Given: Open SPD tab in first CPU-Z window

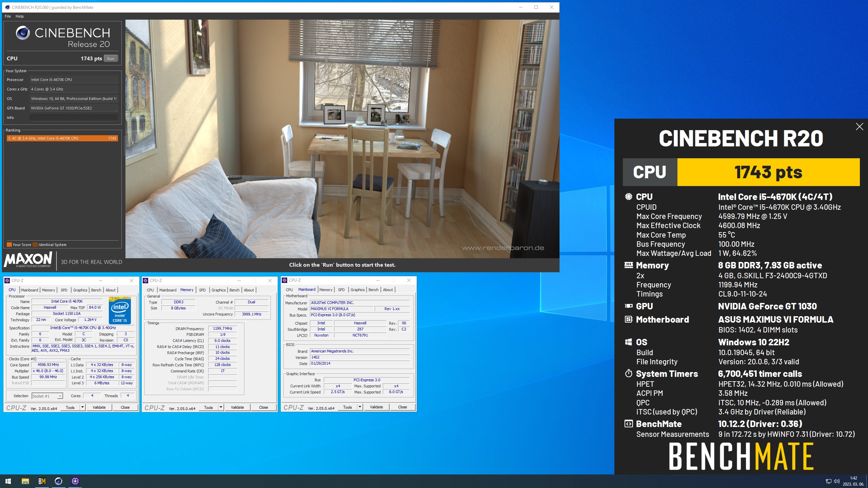Looking at the screenshot, I should 64,290.
